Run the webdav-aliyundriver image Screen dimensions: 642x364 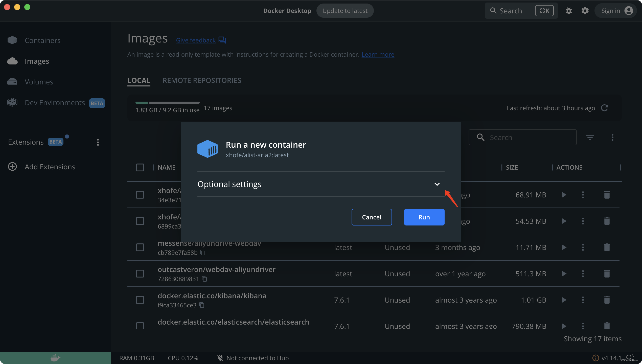tap(564, 274)
